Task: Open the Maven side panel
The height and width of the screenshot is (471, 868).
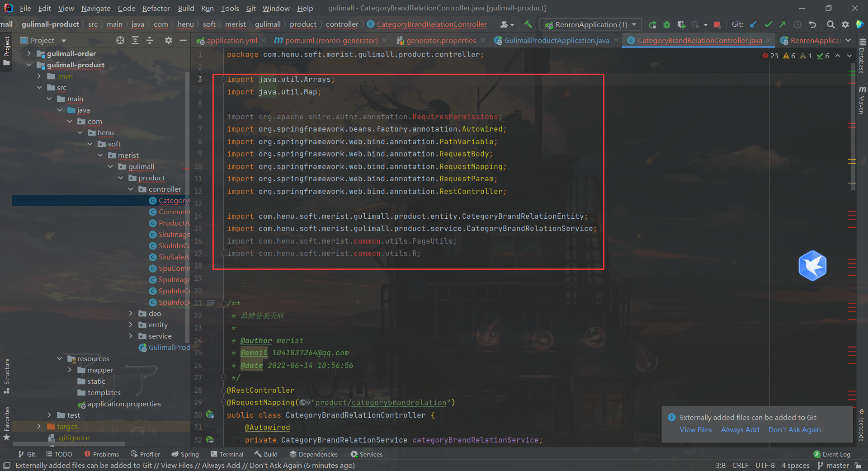Action: click(x=862, y=100)
